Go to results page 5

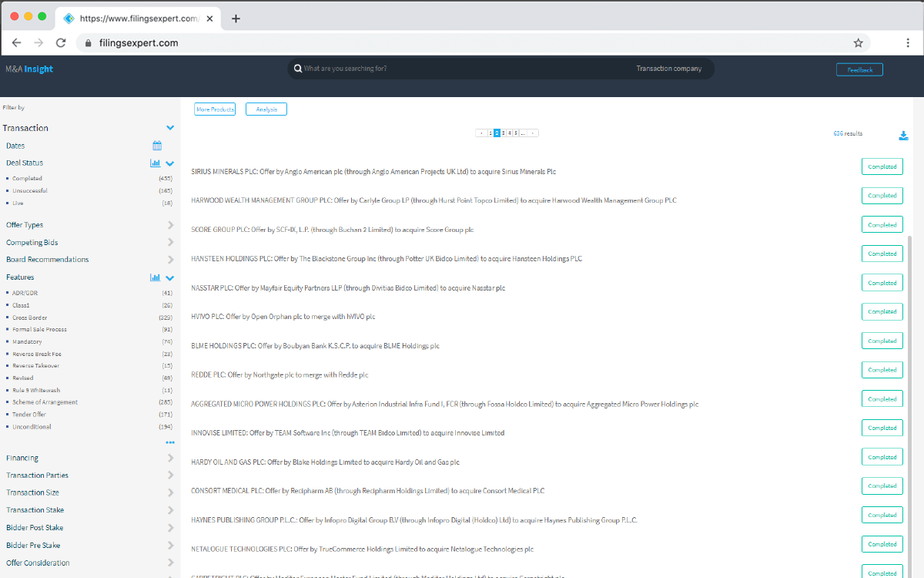(x=516, y=133)
